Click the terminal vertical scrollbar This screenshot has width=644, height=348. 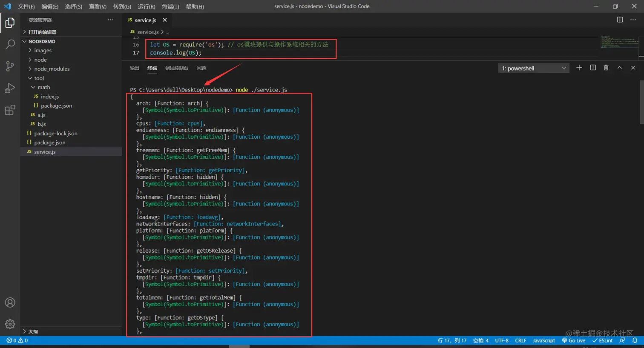[642, 103]
